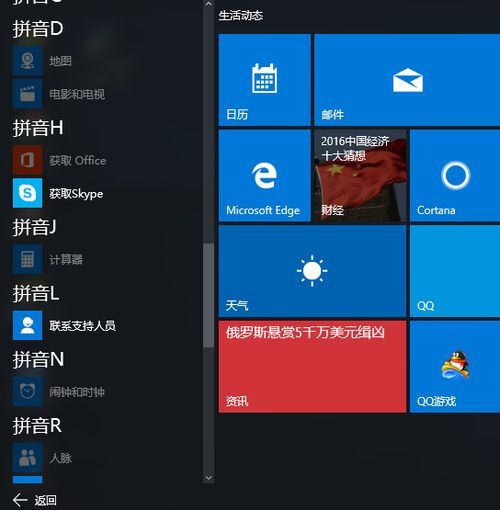This screenshot has height=510, width=500.
Task: Select the 联系支持人员 text label
Action: (x=83, y=326)
